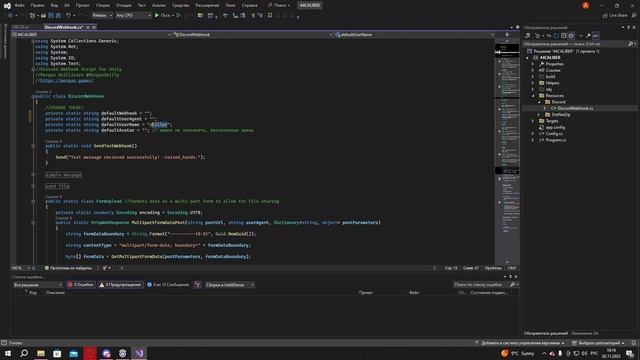The width and height of the screenshot is (640, 360).
Task: Open Windows Start menu
Action: [8, 353]
